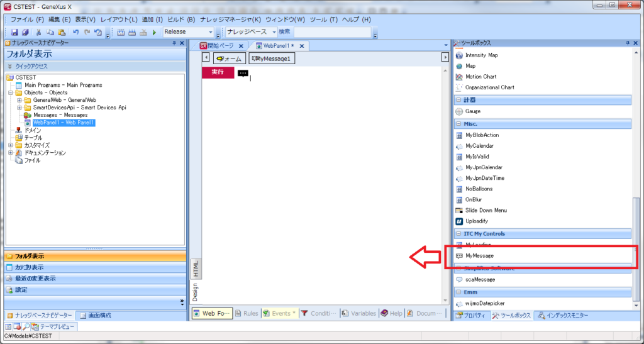Switch to the Variables tab

click(359, 313)
